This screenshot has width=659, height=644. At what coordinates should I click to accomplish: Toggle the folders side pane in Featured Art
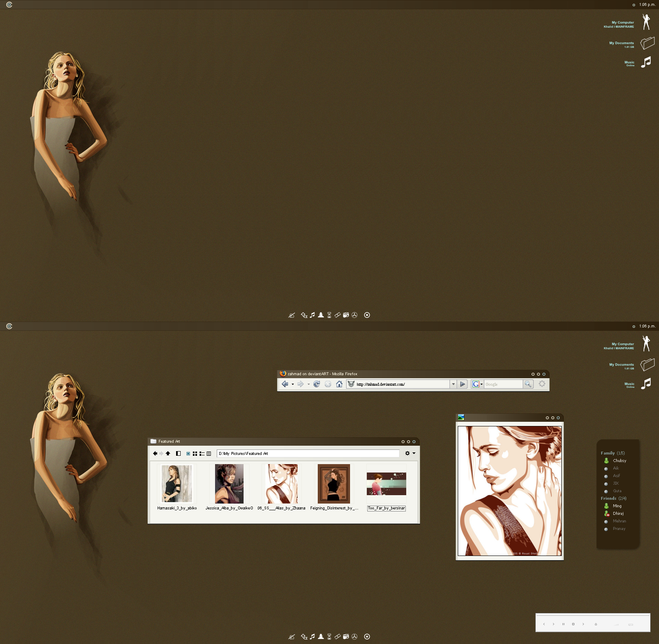178,453
